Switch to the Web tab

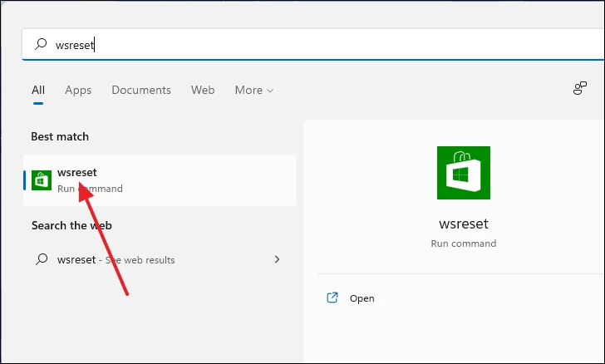pyautogui.click(x=203, y=90)
